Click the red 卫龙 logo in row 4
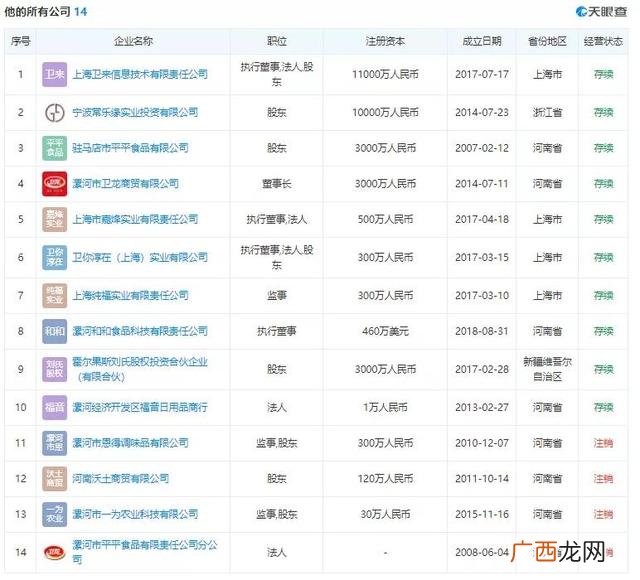640x580 pixels. pos(55,184)
